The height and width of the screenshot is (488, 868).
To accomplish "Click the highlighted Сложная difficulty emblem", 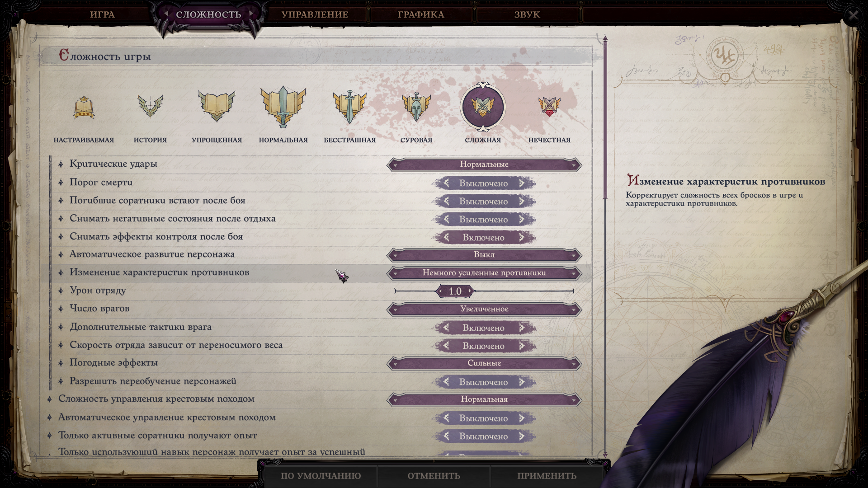I will 483,107.
